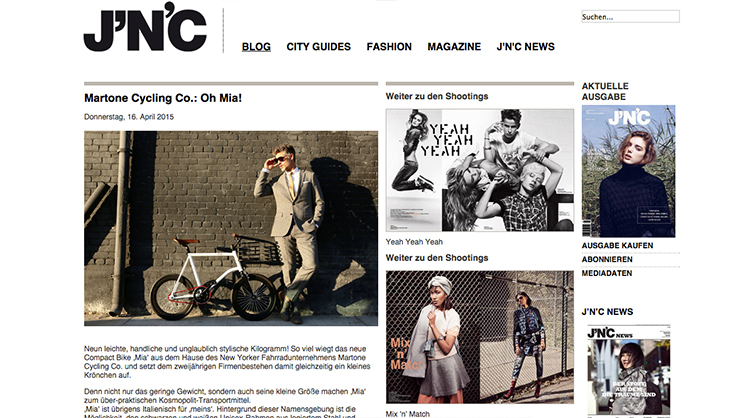Open the MEDIADATEN link
This screenshot has width=752, height=418.
607,273
